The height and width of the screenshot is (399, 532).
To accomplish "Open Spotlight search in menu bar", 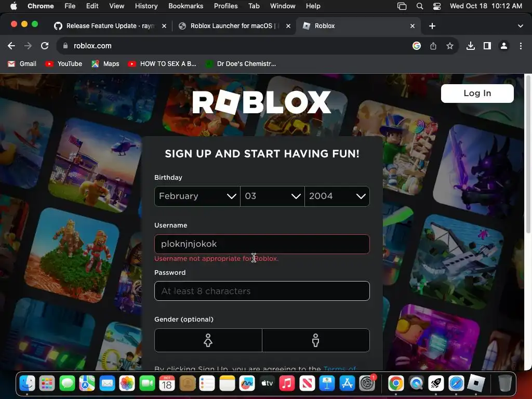I will coord(420,6).
